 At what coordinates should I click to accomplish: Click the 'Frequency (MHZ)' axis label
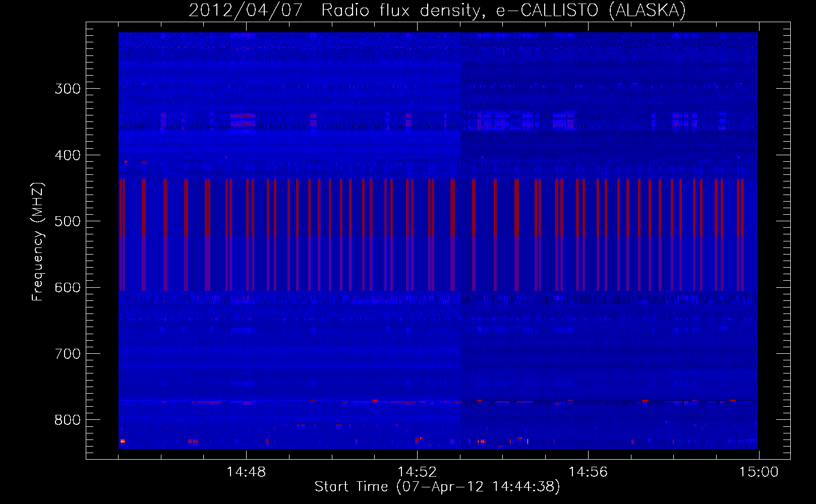37,242
